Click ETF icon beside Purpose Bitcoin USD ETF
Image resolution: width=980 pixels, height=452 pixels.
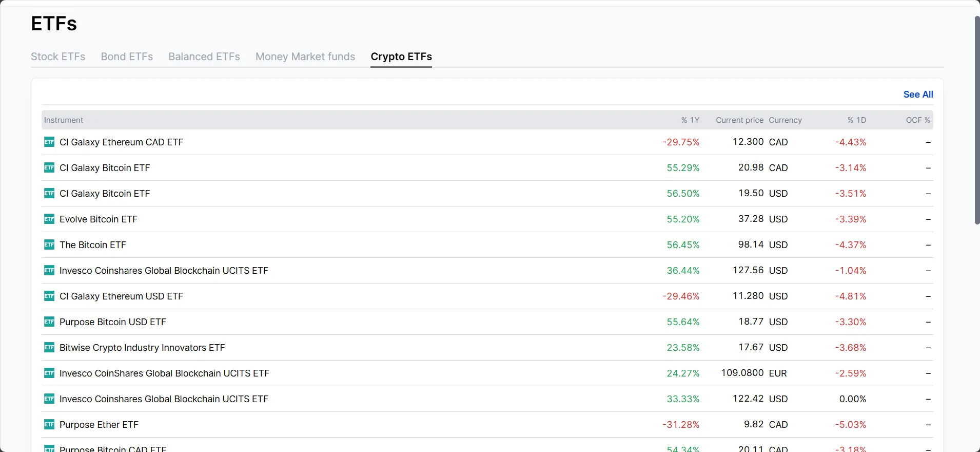point(49,322)
